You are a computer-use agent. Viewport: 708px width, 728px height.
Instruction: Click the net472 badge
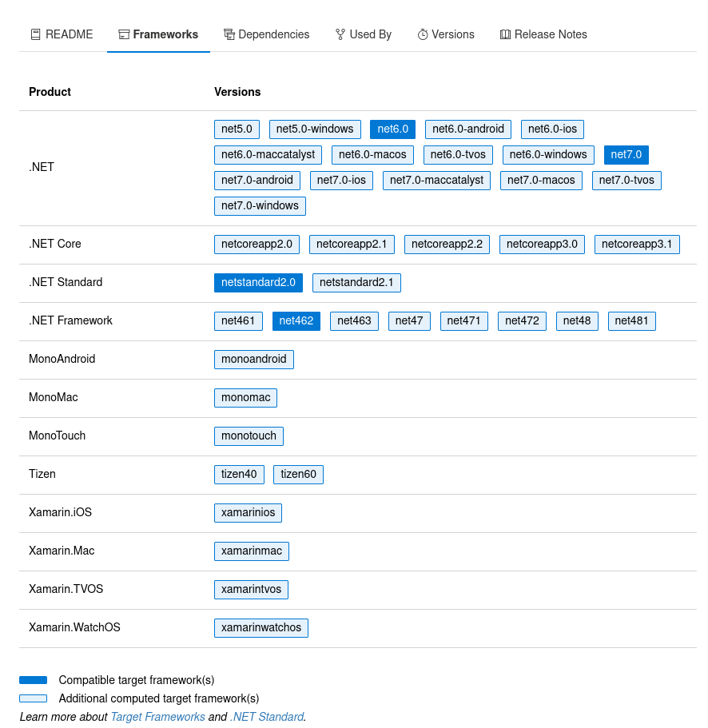click(522, 320)
